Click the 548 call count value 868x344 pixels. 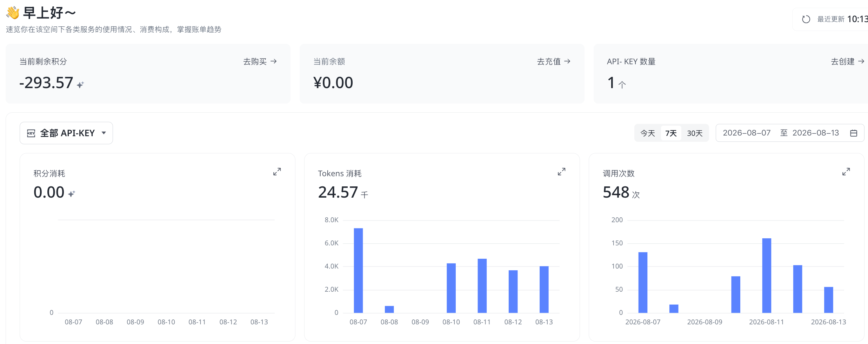click(616, 192)
